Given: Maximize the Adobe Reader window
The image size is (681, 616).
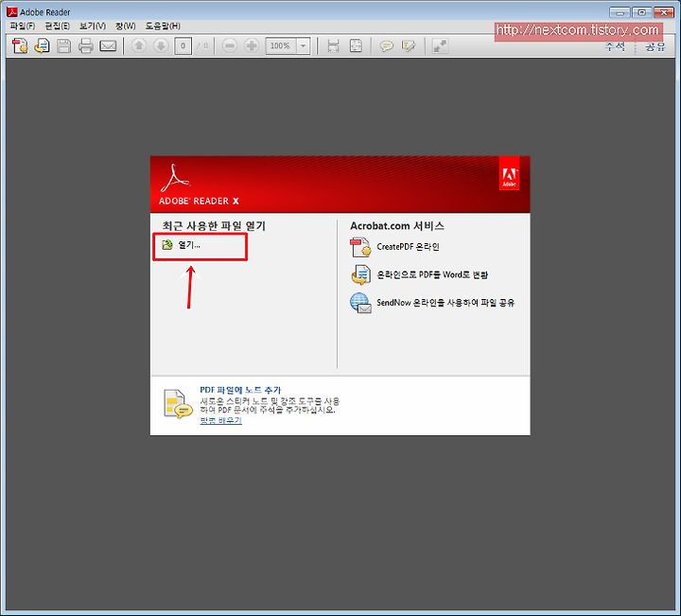Looking at the screenshot, I should click(x=642, y=12).
